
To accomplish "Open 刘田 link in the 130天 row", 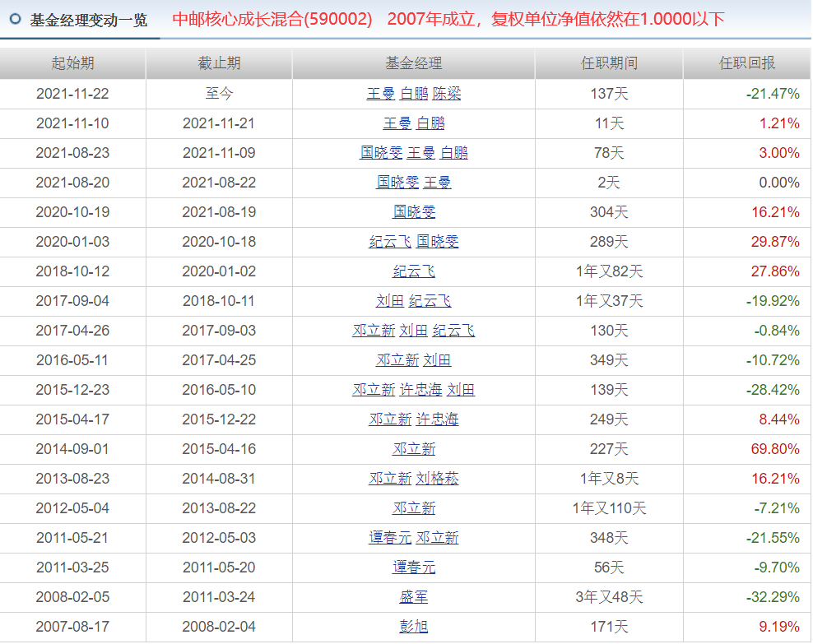I will point(414,331).
